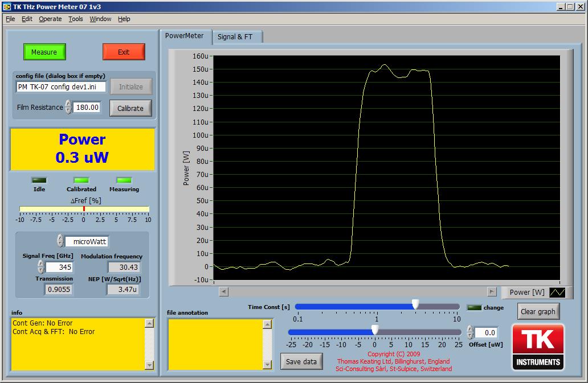Click the Calibrated status LED
The image size is (588, 383).
tap(81, 180)
